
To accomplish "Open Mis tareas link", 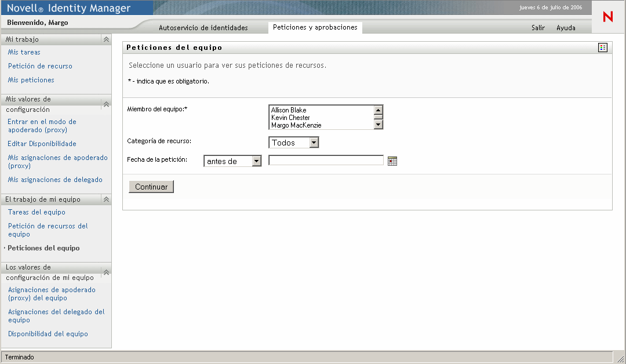I will pos(24,52).
